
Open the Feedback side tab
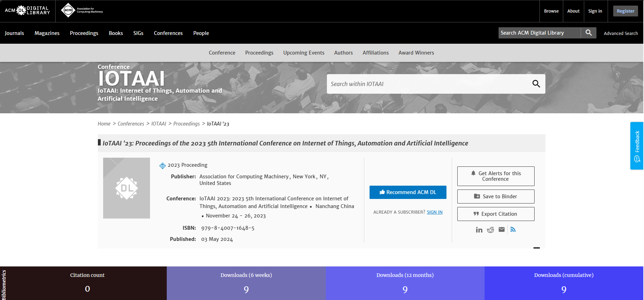(x=637, y=146)
